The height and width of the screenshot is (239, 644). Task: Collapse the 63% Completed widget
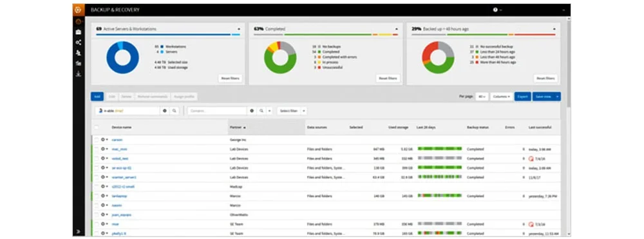[396, 29]
